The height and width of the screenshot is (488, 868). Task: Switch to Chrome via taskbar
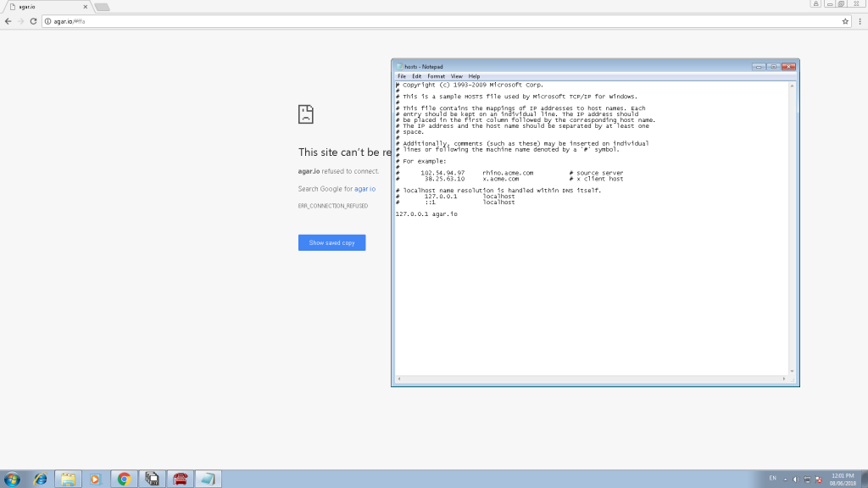click(x=124, y=480)
